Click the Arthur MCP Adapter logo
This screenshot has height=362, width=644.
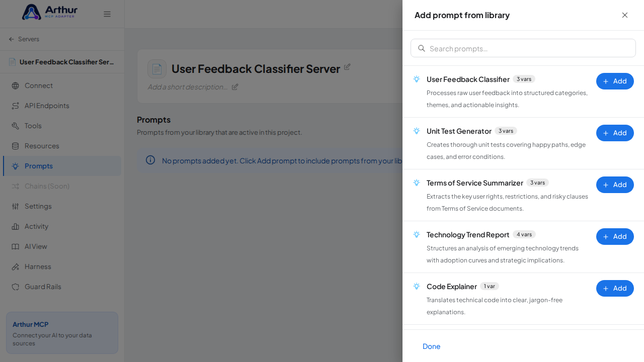[50, 12]
